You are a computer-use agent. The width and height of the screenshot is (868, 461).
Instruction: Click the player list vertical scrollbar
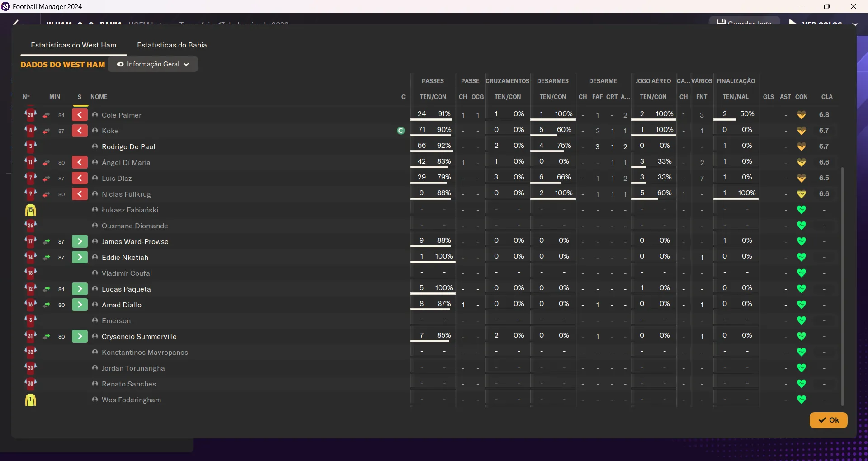pyautogui.click(x=842, y=286)
